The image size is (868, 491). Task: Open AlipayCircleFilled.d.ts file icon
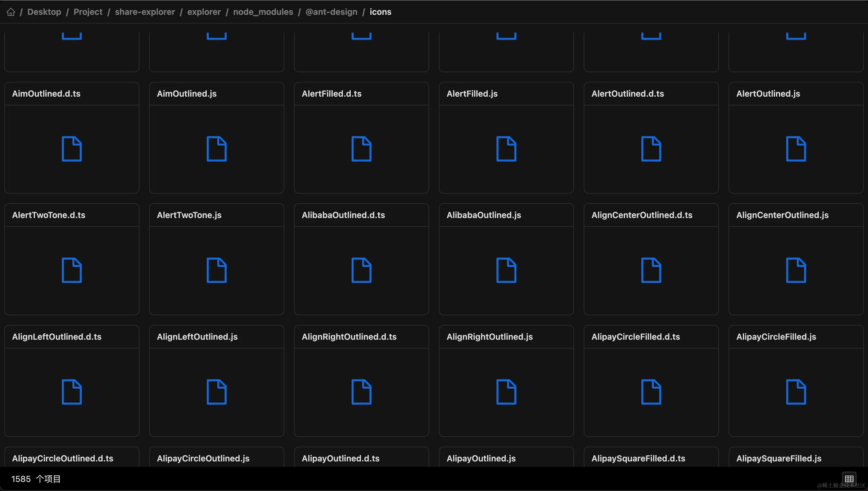[651, 392]
